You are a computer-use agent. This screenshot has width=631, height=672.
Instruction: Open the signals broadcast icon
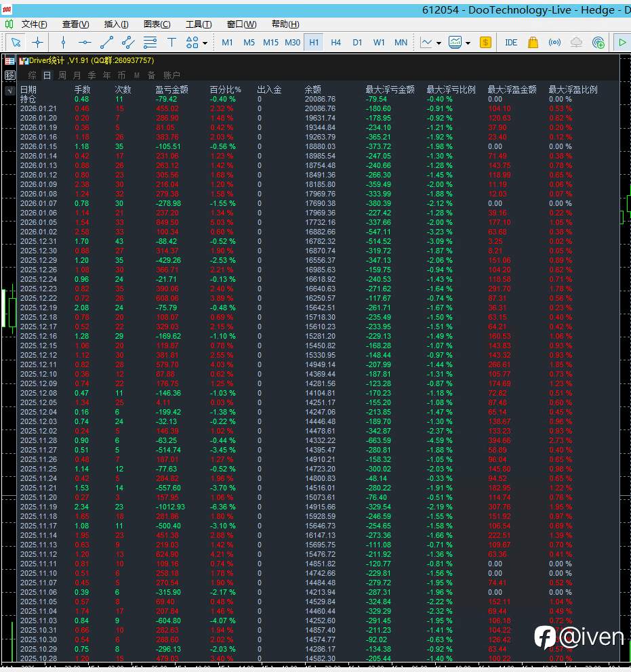(x=554, y=43)
